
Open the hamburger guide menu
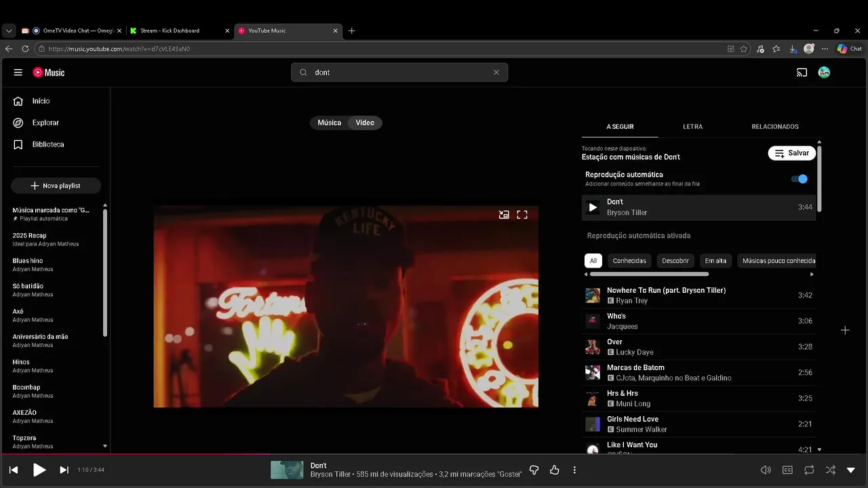(x=18, y=73)
